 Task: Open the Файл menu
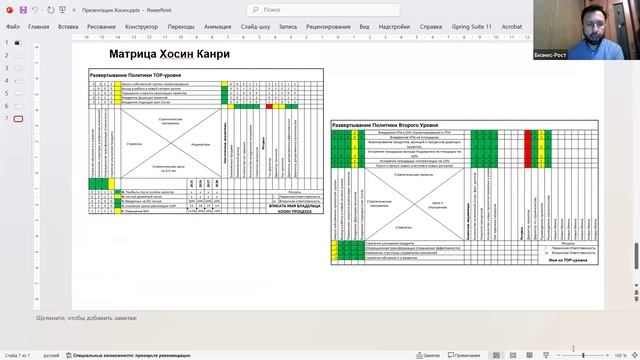(13, 27)
